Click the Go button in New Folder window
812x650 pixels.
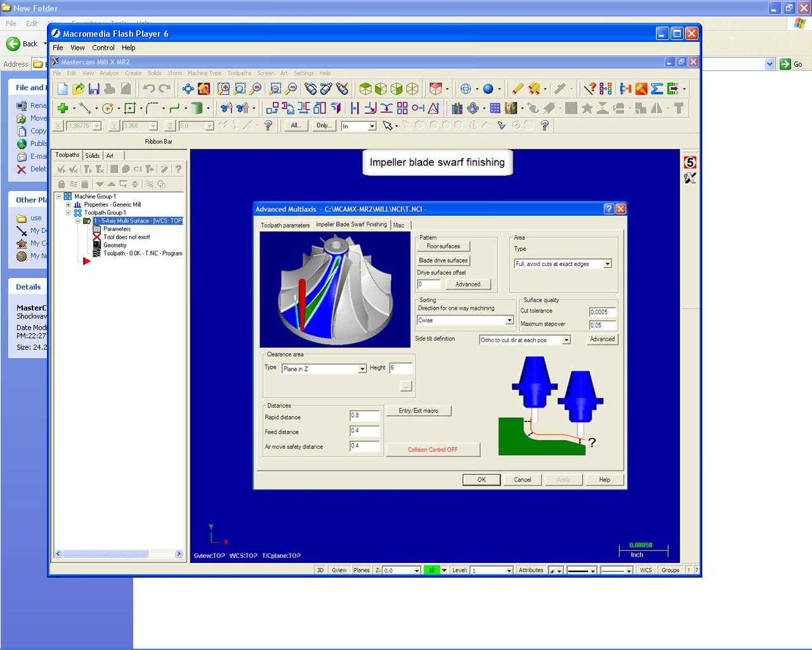coord(792,64)
